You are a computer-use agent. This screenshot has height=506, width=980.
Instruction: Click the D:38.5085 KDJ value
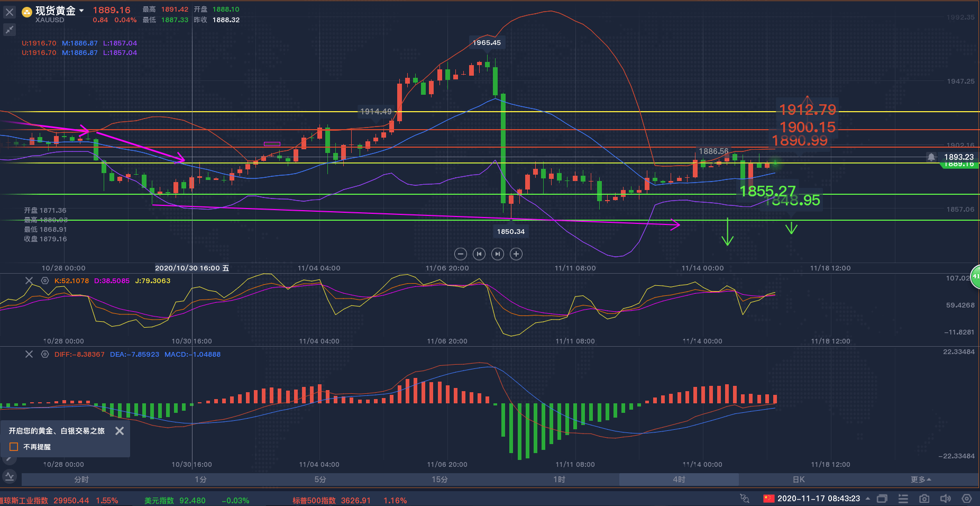[112, 281]
